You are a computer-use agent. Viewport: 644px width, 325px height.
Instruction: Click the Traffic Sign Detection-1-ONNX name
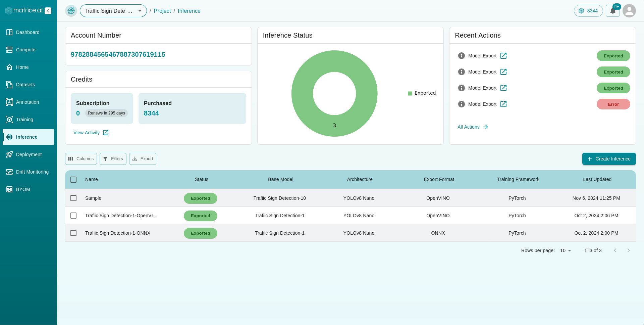click(118, 233)
